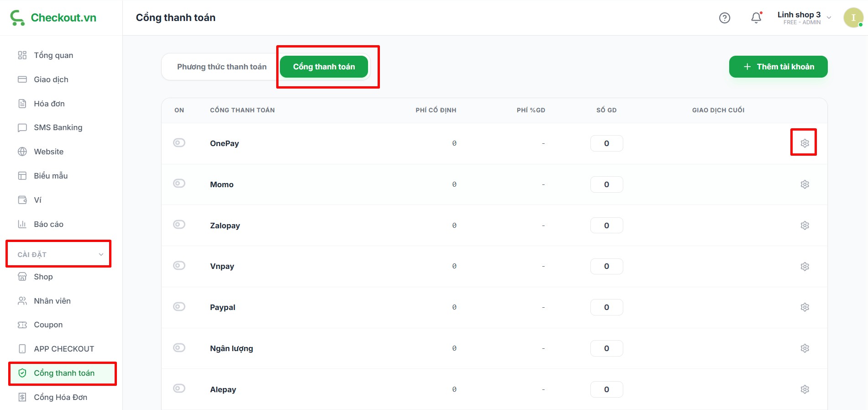
Task: Toggle the Ngân lượng gateway switch
Action: (x=179, y=348)
